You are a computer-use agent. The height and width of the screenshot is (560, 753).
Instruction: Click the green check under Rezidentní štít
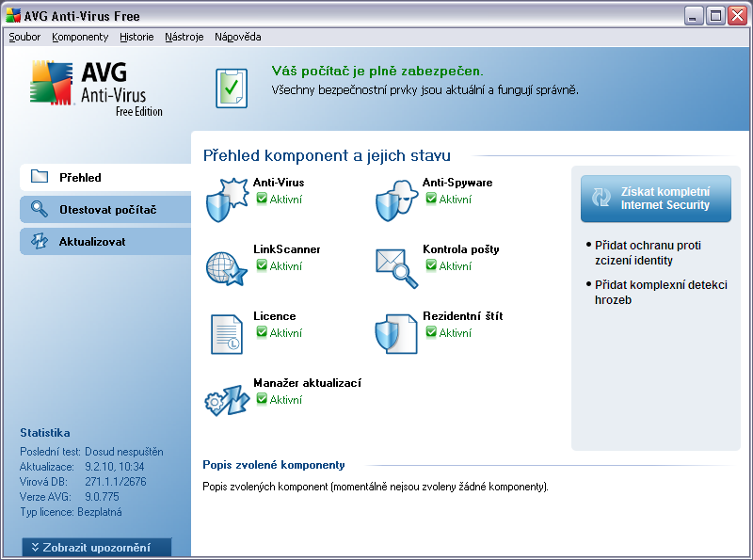coord(431,331)
